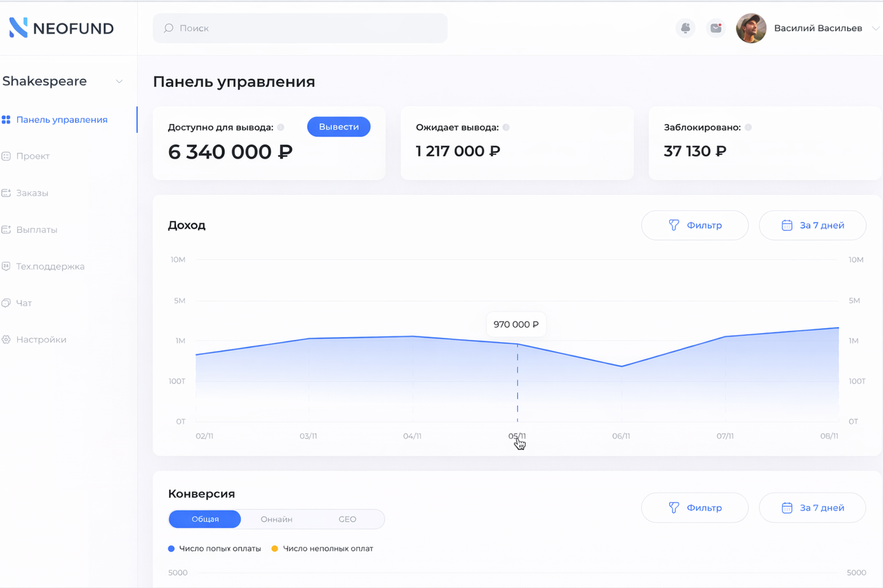This screenshot has width=883, height=588.
Task: Open the За 7 дней period selector
Action: pos(813,225)
